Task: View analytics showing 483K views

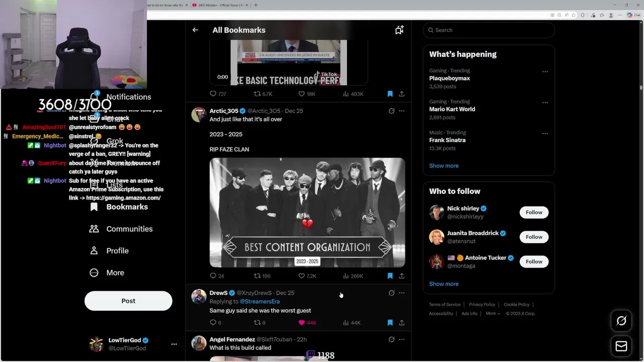Action: [x=353, y=94]
